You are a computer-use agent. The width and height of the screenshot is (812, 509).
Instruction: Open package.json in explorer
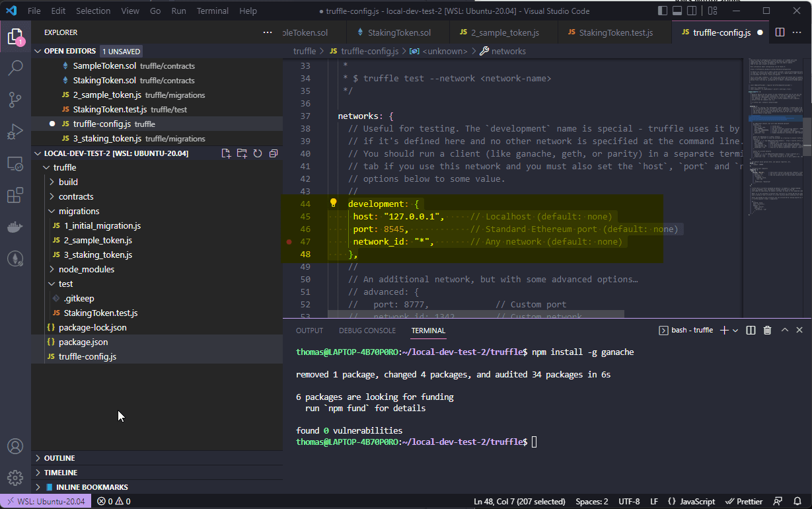(83, 342)
